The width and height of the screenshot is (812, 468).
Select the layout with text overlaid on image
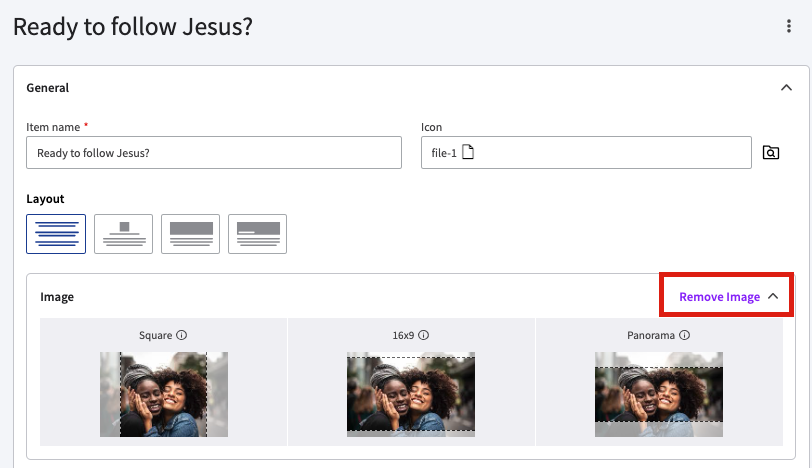pyautogui.click(x=257, y=234)
